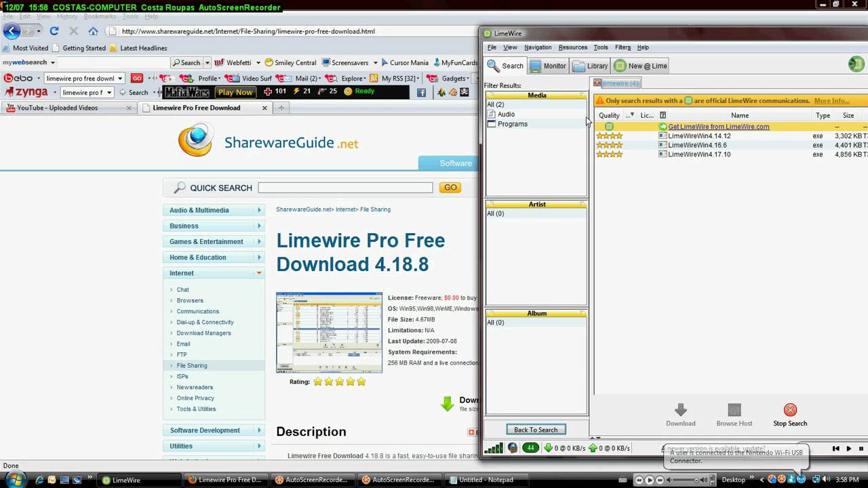Image resolution: width=868 pixels, height=488 pixels.
Task: Open New @ Lime view
Action: point(641,66)
